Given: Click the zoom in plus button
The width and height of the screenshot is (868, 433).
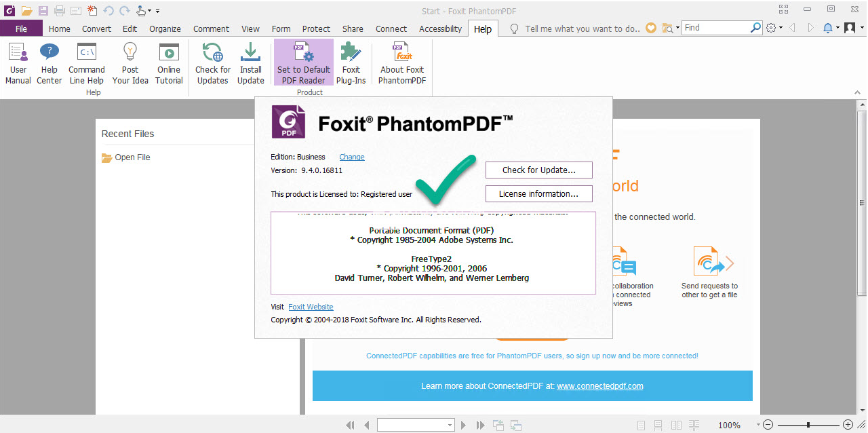Looking at the screenshot, I should (848, 425).
